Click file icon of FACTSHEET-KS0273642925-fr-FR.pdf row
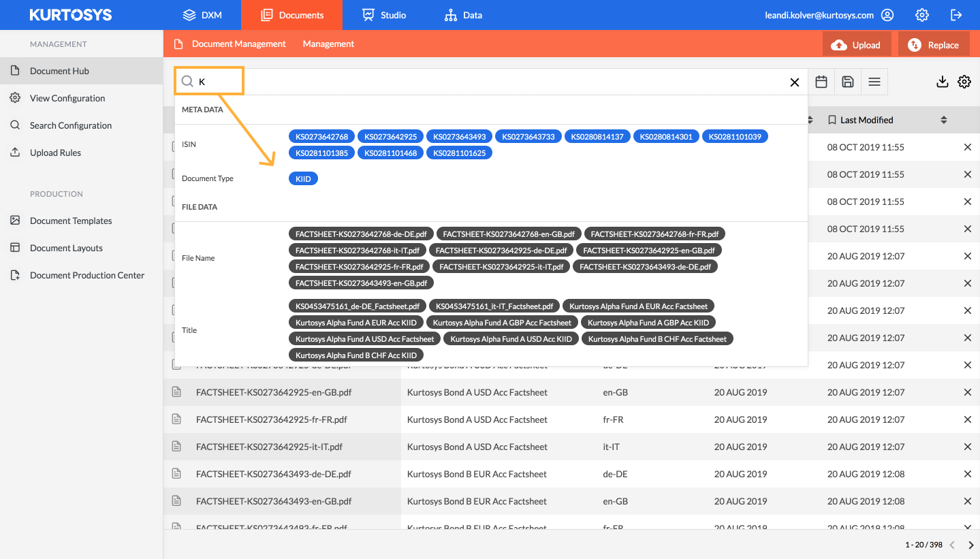Viewport: 980px width, 559px height. coord(176,419)
